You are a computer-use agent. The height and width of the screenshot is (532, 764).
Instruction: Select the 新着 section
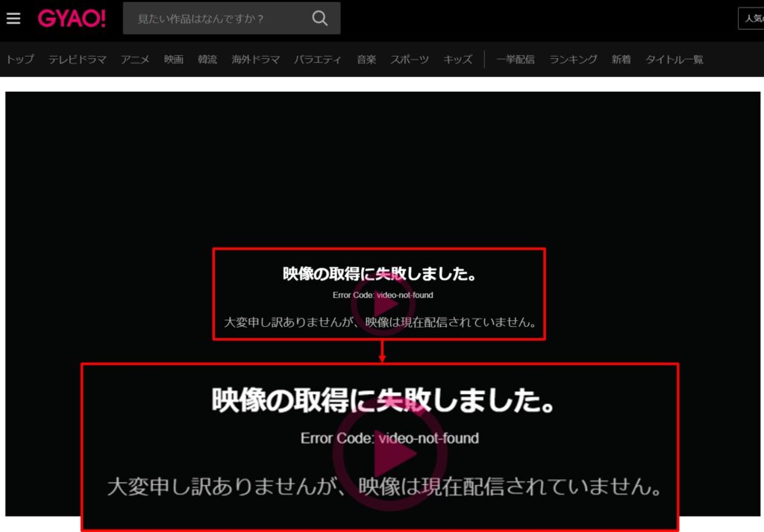621,59
